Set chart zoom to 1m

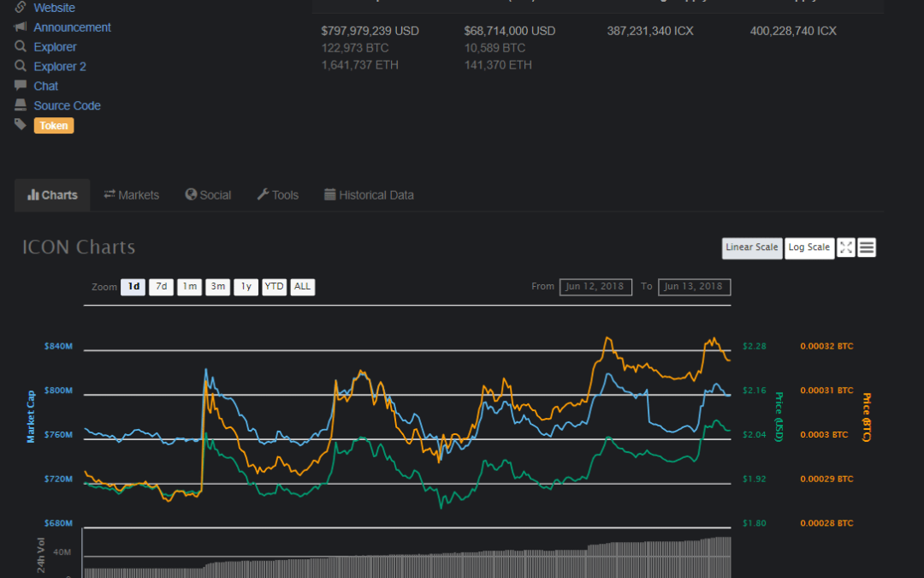tap(189, 287)
